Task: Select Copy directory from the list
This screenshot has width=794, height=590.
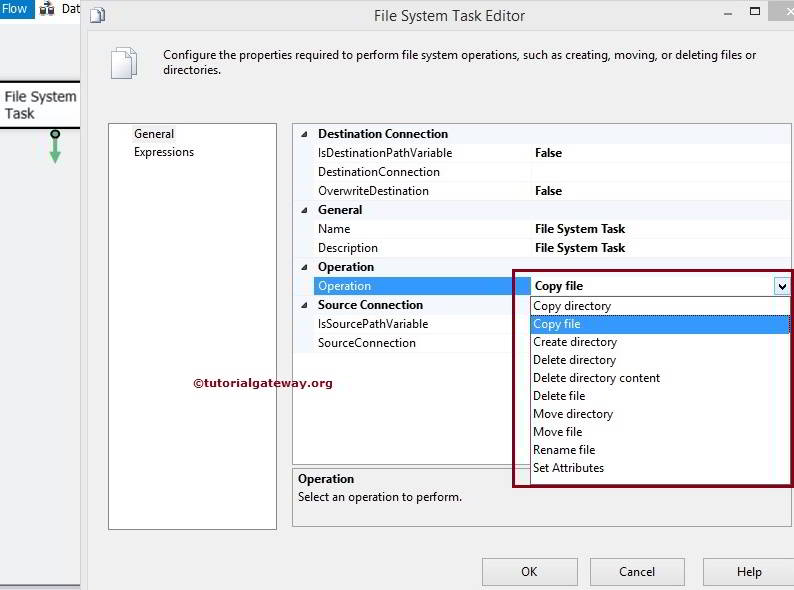Action: click(x=572, y=306)
